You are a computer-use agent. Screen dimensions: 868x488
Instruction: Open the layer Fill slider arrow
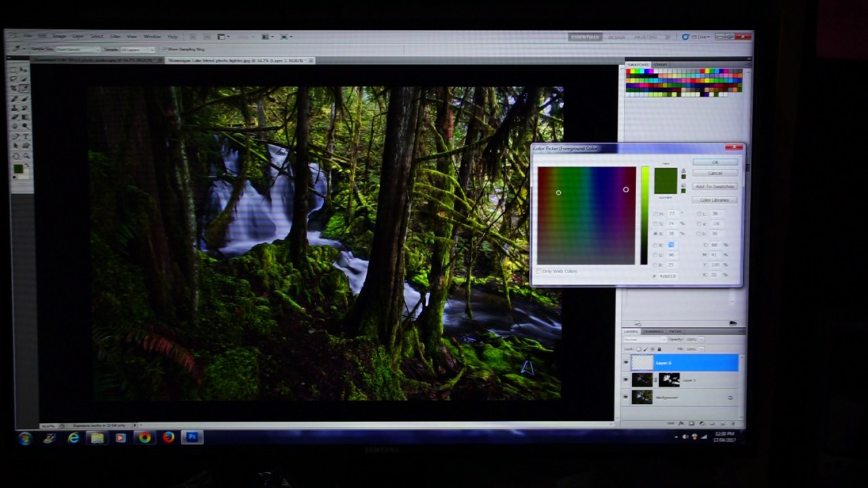click(x=701, y=349)
